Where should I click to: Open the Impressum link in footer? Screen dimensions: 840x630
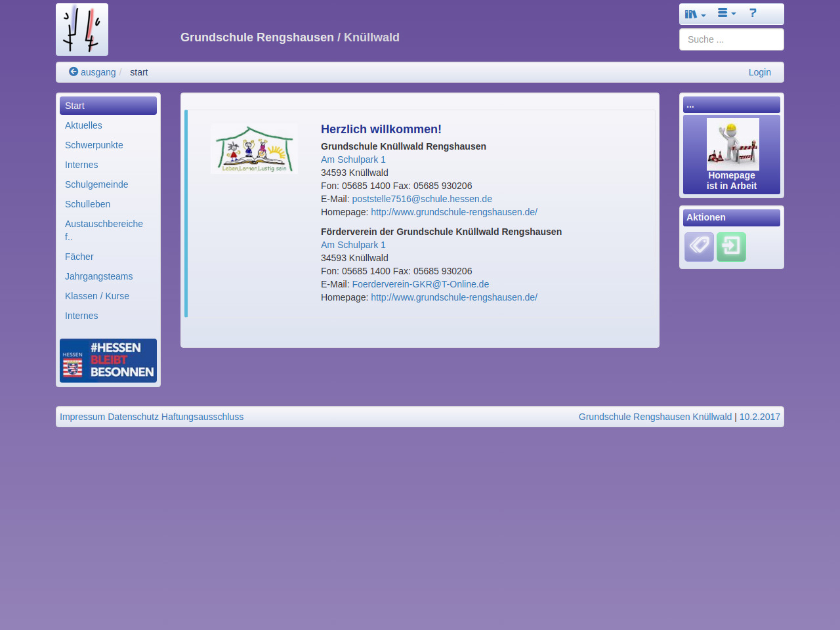tap(82, 417)
